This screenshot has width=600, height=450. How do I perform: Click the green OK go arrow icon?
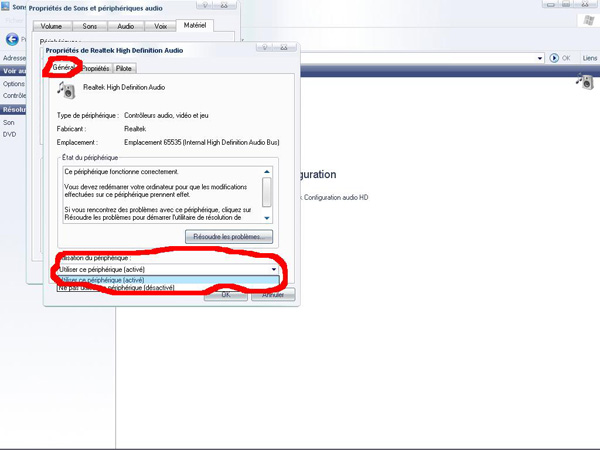point(553,58)
